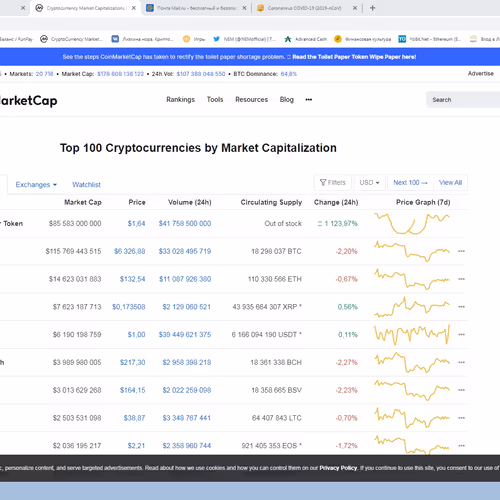Open the Token row 7d price graph
Screen dimensions: 500x500
pyautogui.click(x=412, y=223)
